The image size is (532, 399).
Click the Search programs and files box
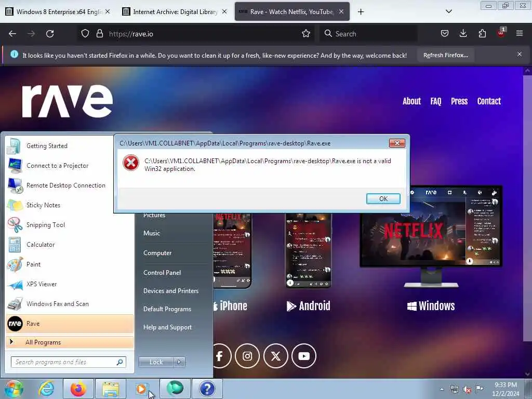point(69,362)
